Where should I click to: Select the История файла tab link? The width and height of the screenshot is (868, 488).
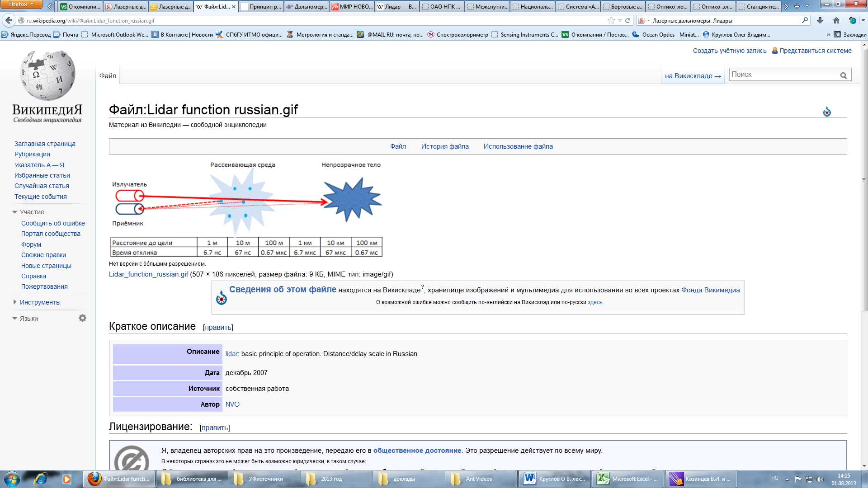point(445,146)
